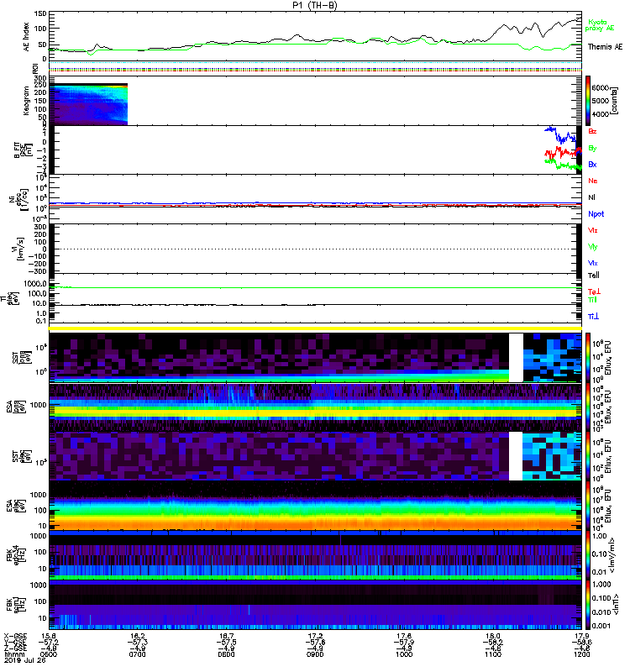Open the keogram image at the panel's left

click(x=88, y=104)
